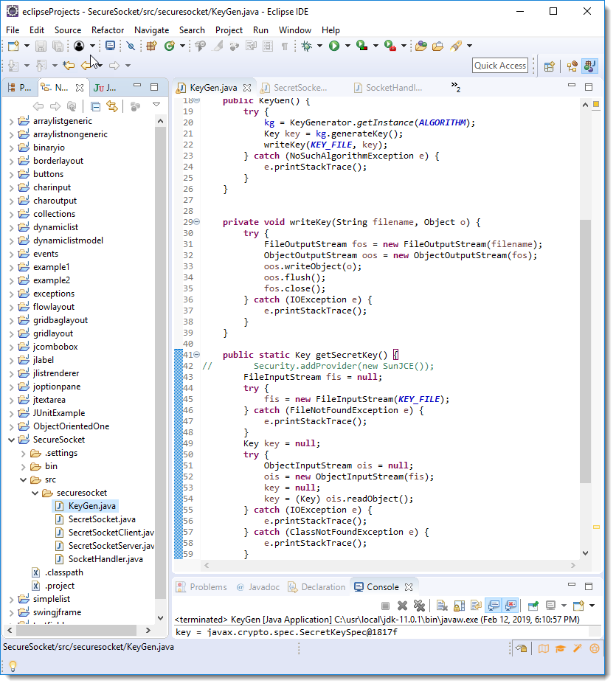Toggle Show Console on Standard Out
616x686 pixels.
click(494, 606)
